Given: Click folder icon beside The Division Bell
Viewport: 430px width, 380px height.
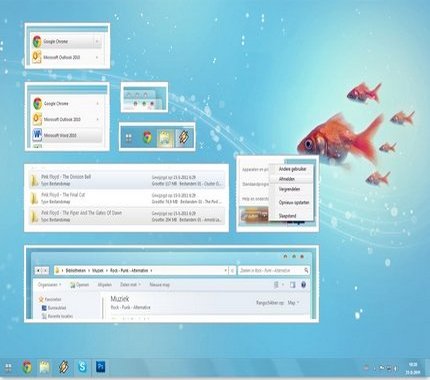Looking at the screenshot, I should (34, 180).
